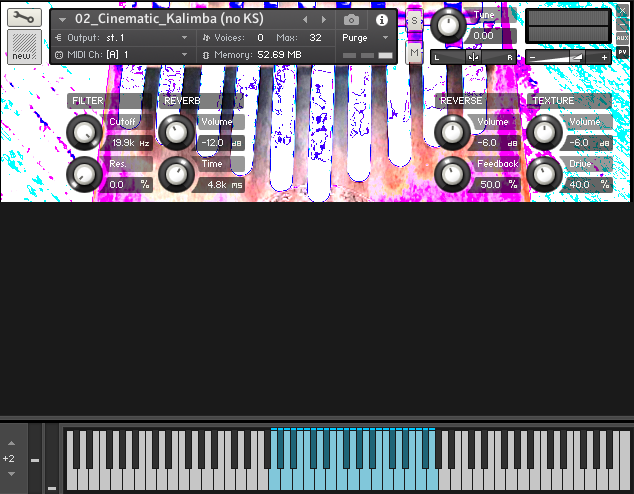
Task: Click the Drive value 40.0 %
Action: click(x=590, y=185)
